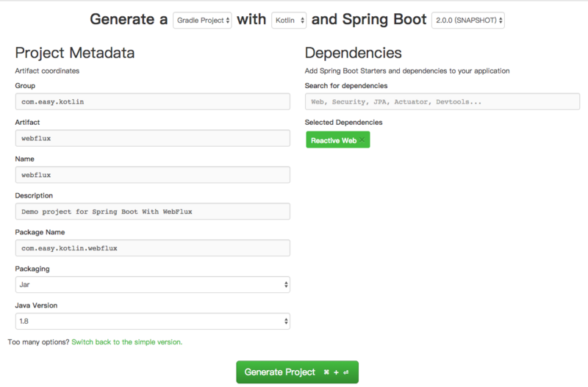Image resolution: width=588 pixels, height=387 pixels.
Task: Click the Java Version label
Action: 36,305
